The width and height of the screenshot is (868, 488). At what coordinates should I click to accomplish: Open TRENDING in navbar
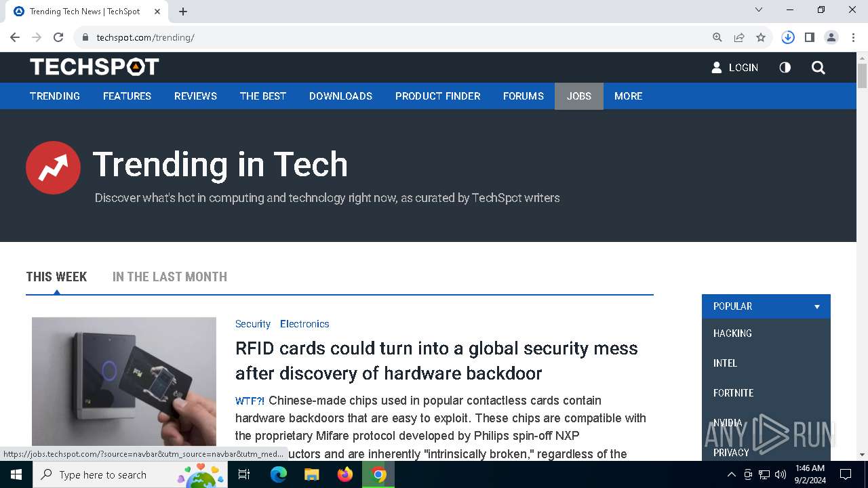coord(55,96)
